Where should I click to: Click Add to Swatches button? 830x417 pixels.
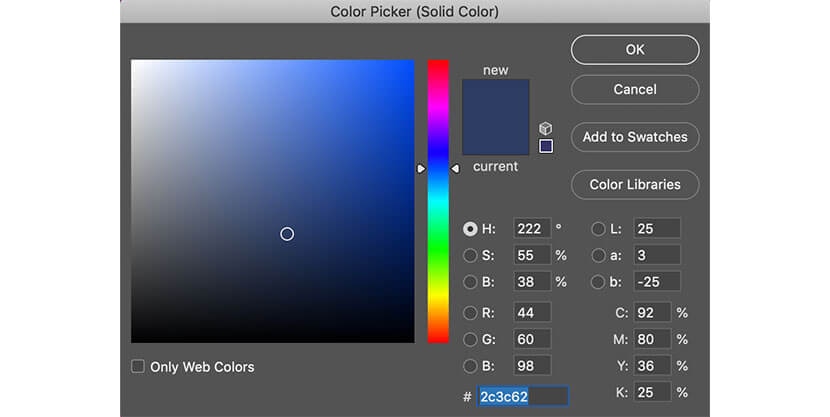click(635, 137)
